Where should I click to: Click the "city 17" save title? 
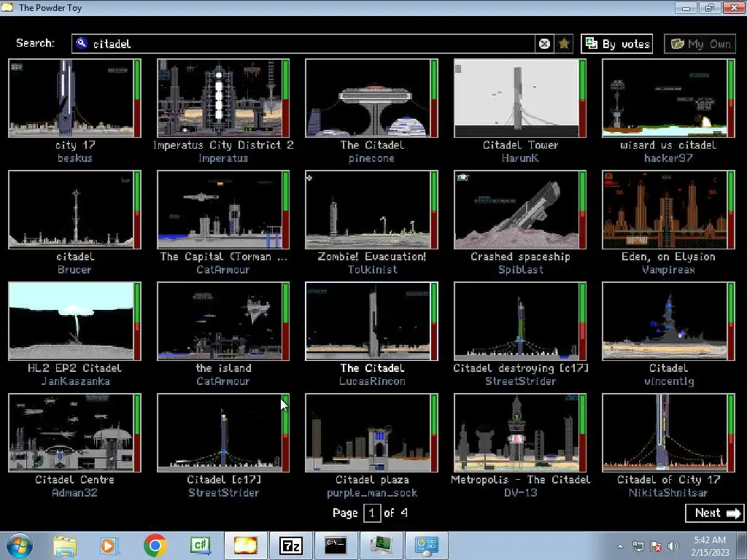pyautogui.click(x=75, y=145)
